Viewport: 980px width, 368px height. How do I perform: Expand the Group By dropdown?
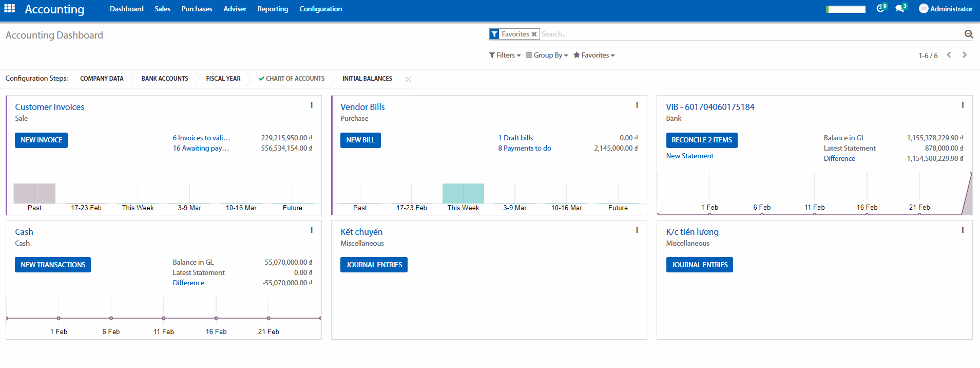(x=547, y=56)
